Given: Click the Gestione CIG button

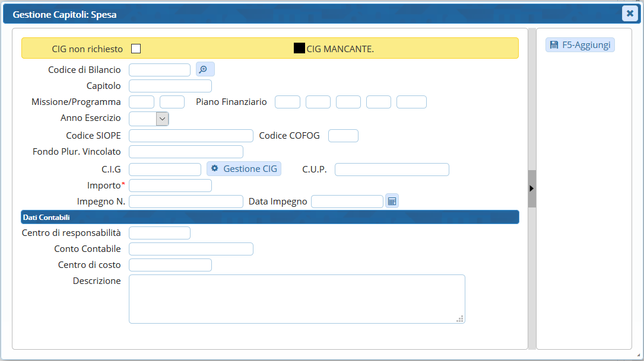Looking at the screenshot, I should click(x=244, y=169).
